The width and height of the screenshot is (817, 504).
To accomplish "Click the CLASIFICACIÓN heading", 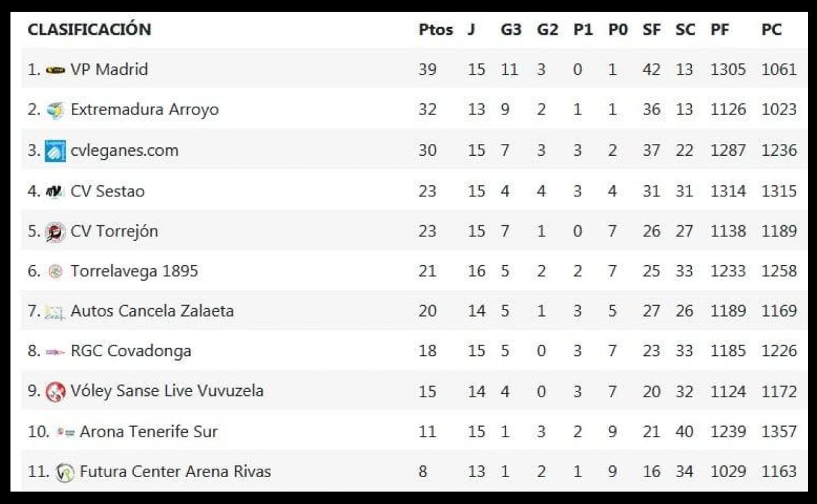I will tap(90, 29).
